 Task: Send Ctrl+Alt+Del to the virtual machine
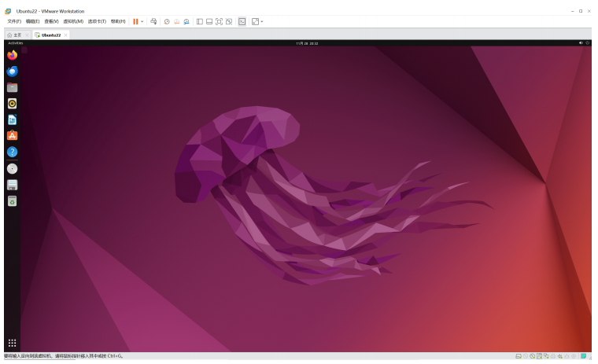coord(153,22)
